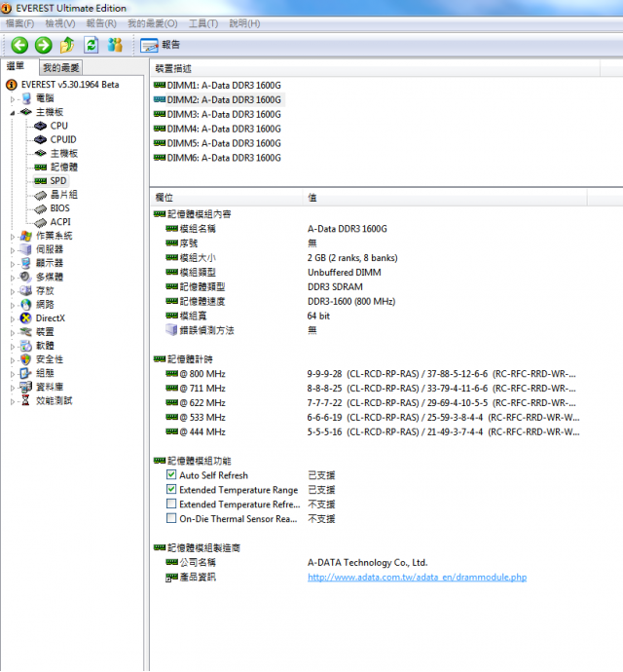Collapse the 主機板 motherboard node
This screenshot has width=623, height=672.
13,113
